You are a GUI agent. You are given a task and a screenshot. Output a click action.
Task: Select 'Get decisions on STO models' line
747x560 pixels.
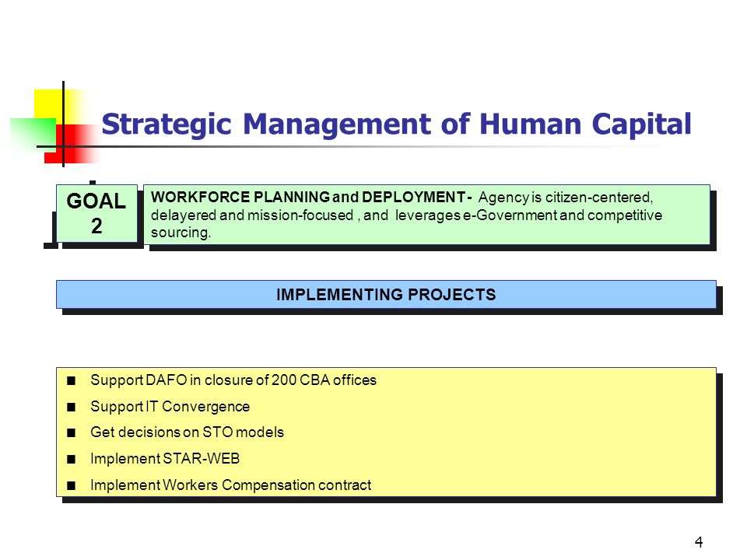click(x=188, y=432)
